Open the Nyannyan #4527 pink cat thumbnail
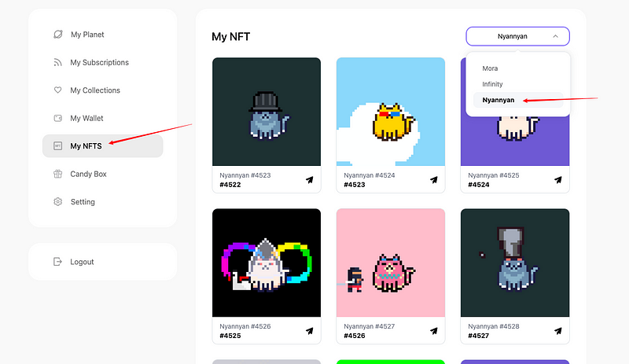This screenshot has height=364, width=629. coord(390,263)
